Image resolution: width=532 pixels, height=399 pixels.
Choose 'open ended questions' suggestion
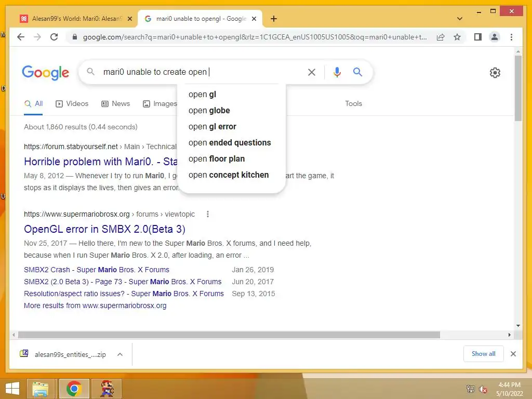[x=231, y=142]
